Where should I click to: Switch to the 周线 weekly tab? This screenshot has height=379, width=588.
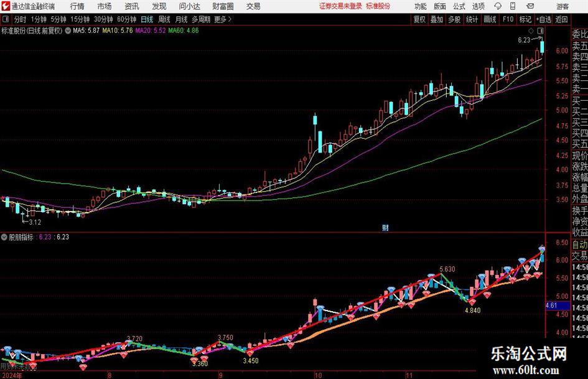(164, 19)
